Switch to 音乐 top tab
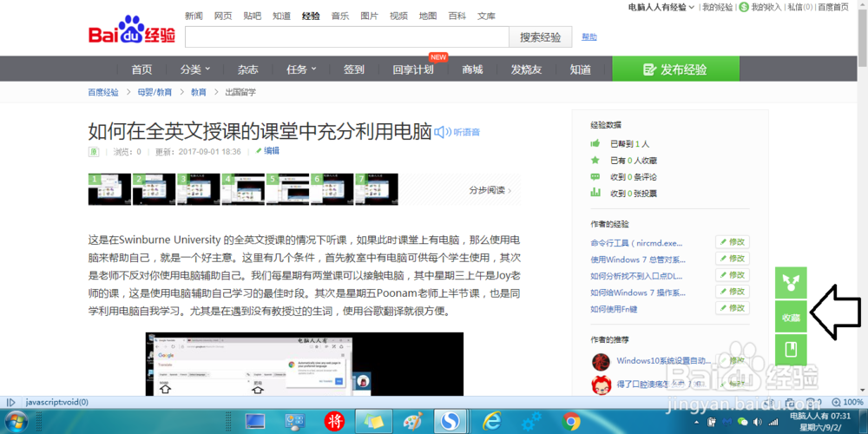The width and height of the screenshot is (868, 434). pos(340,16)
